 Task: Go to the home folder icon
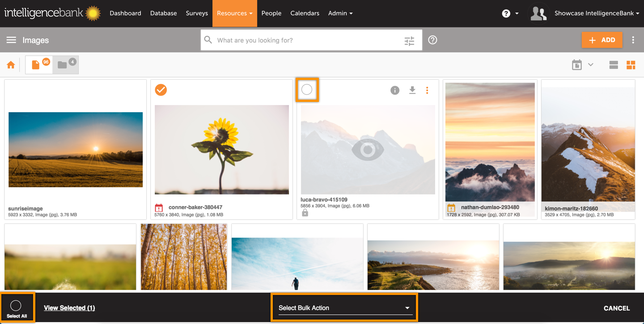pyautogui.click(x=11, y=65)
